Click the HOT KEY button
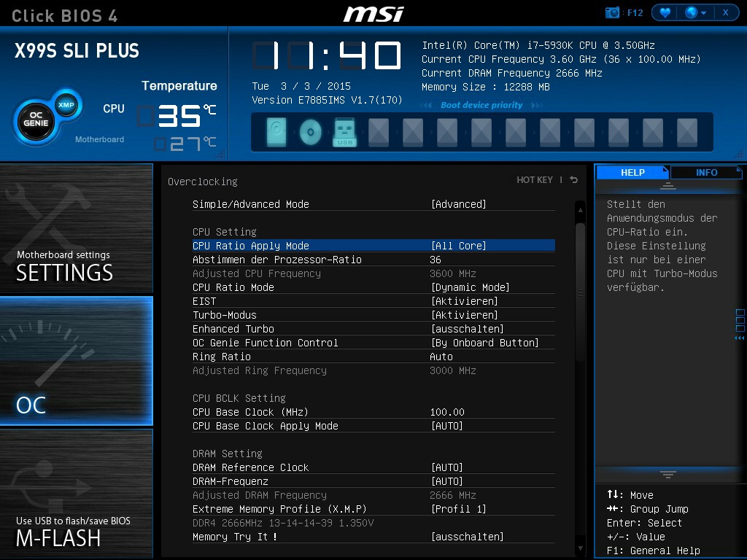The image size is (747, 560). 535,180
